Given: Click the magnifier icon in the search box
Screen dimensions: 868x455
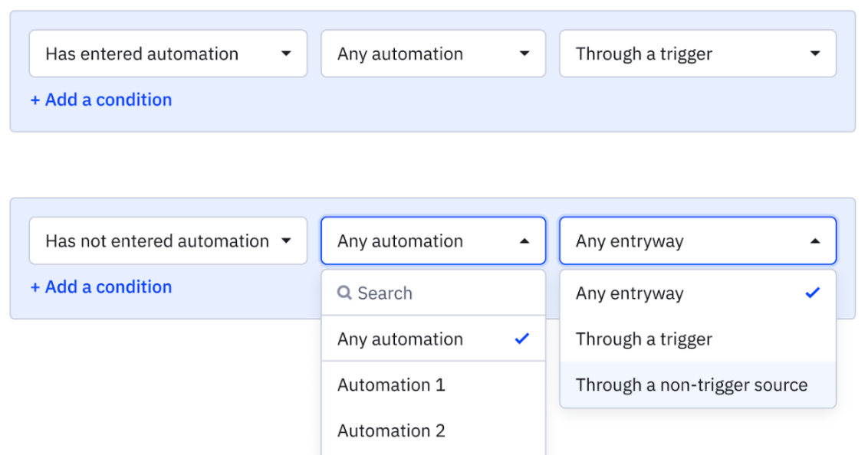Looking at the screenshot, I should point(344,293).
